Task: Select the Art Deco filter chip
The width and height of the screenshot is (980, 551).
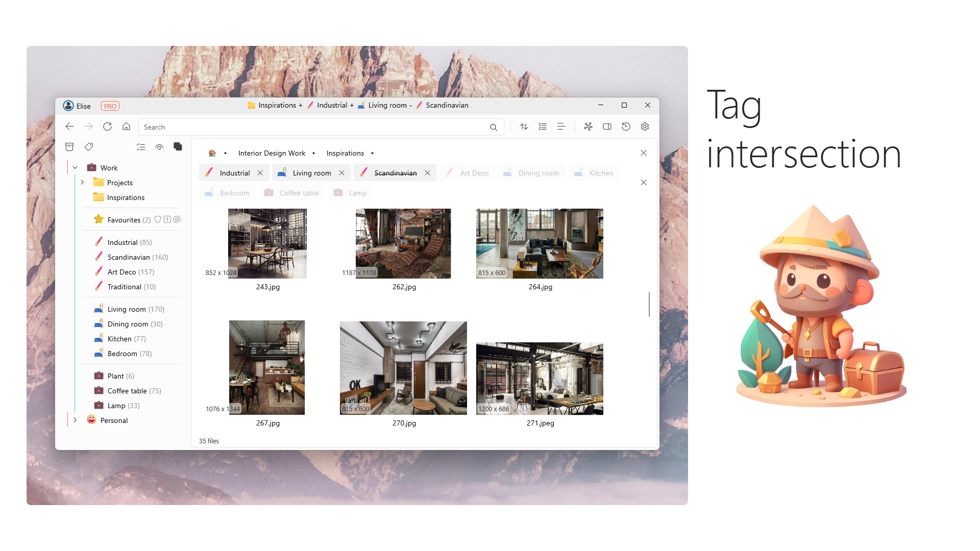Action: tap(468, 173)
